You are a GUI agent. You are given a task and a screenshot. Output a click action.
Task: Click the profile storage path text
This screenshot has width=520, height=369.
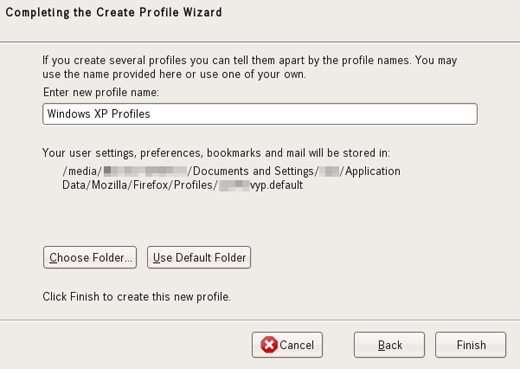pyautogui.click(x=231, y=178)
